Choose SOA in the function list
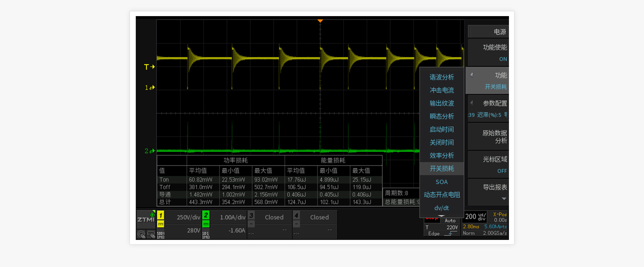The width and height of the screenshot is (644, 267). coord(442,182)
